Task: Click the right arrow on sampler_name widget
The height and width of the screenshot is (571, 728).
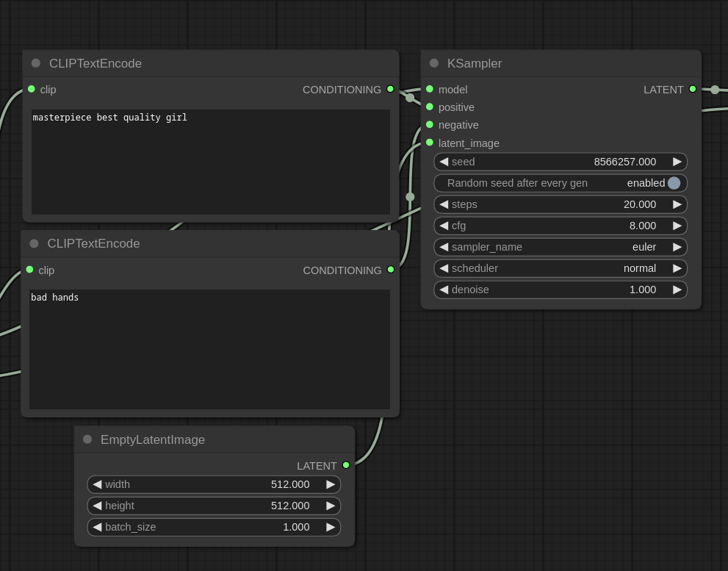Action: (677, 247)
